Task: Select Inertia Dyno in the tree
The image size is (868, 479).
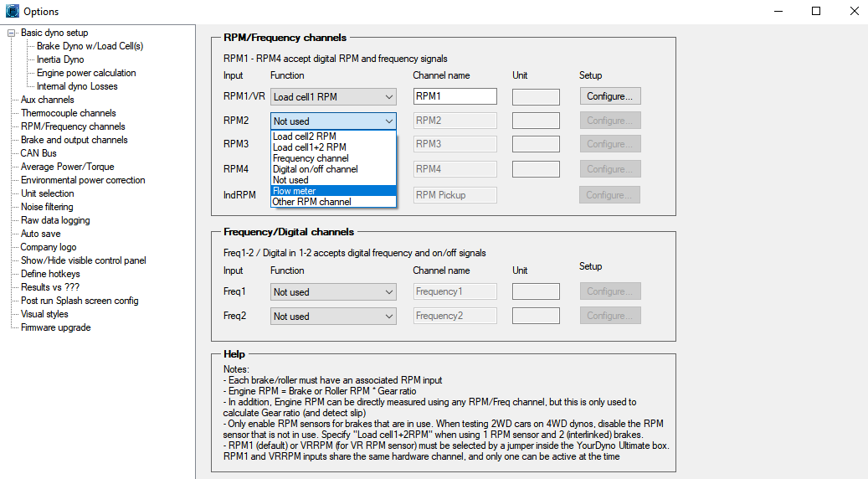Action: click(x=60, y=59)
